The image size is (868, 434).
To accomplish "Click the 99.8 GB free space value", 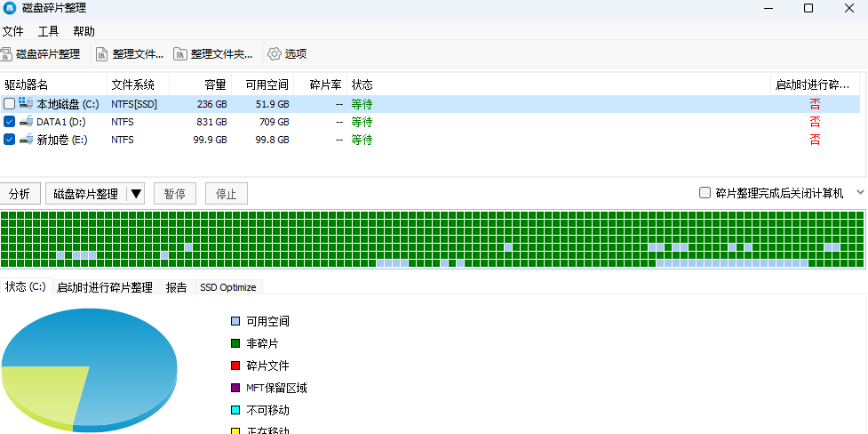I will point(273,140).
